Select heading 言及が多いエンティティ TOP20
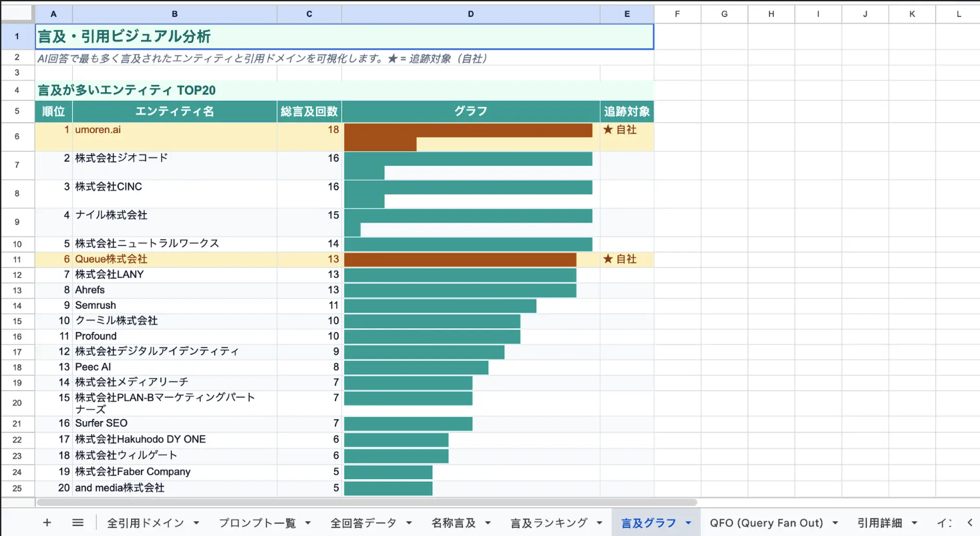The image size is (980, 536). coord(344,90)
